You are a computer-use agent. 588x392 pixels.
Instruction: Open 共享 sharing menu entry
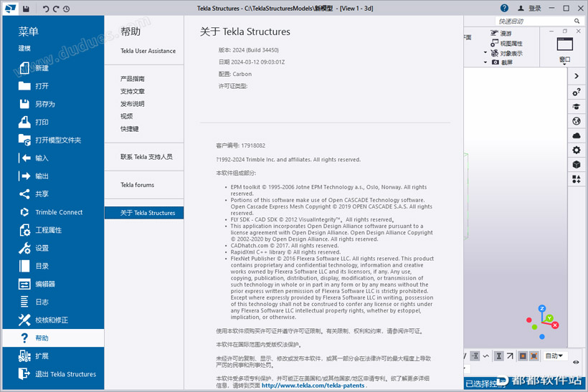coord(53,193)
